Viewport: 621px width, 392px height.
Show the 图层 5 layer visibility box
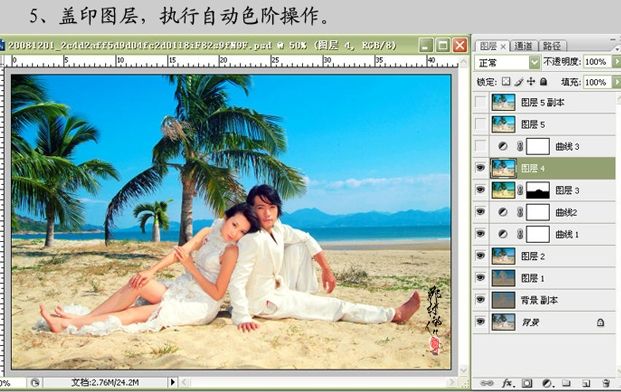pos(480,124)
